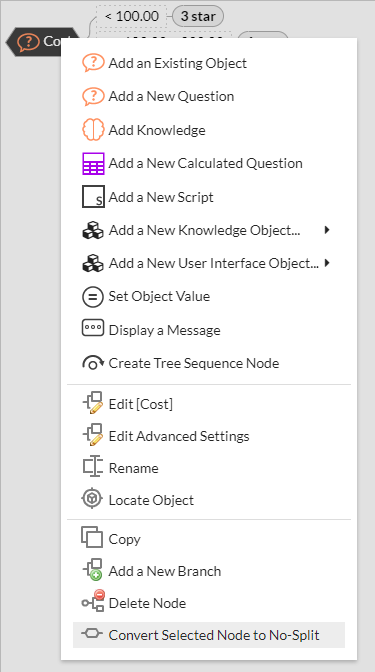This screenshot has width=375, height=672.
Task: Click the purple calculator icon for Calculated Question
Action: tap(93, 163)
